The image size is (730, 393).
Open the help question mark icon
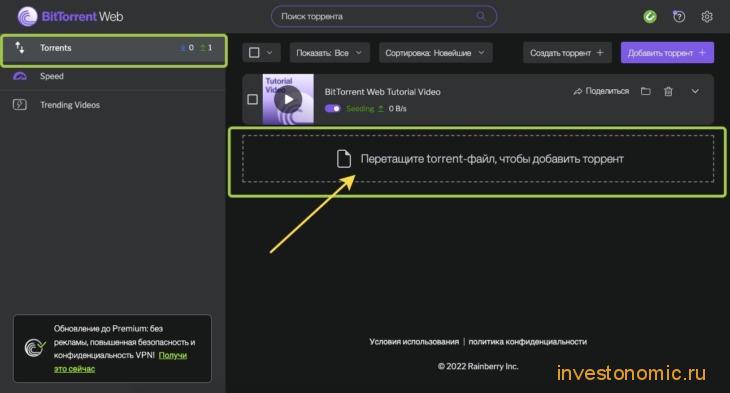coord(679,17)
